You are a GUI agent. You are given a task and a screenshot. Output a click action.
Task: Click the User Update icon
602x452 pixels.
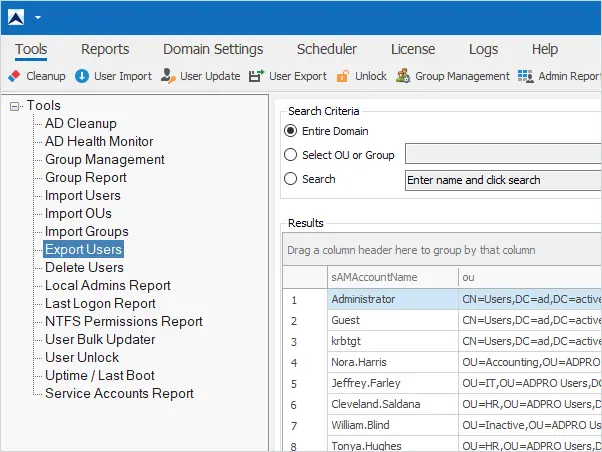[x=168, y=76]
